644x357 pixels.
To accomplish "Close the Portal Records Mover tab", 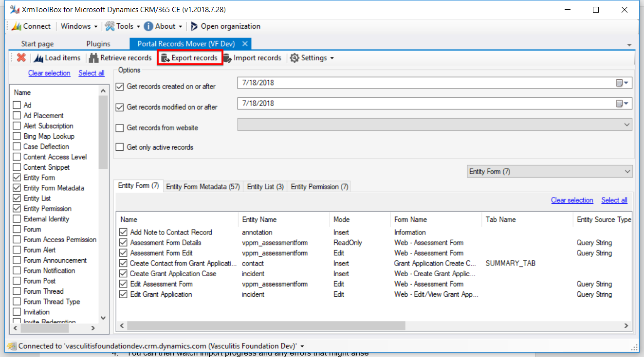I will (245, 44).
